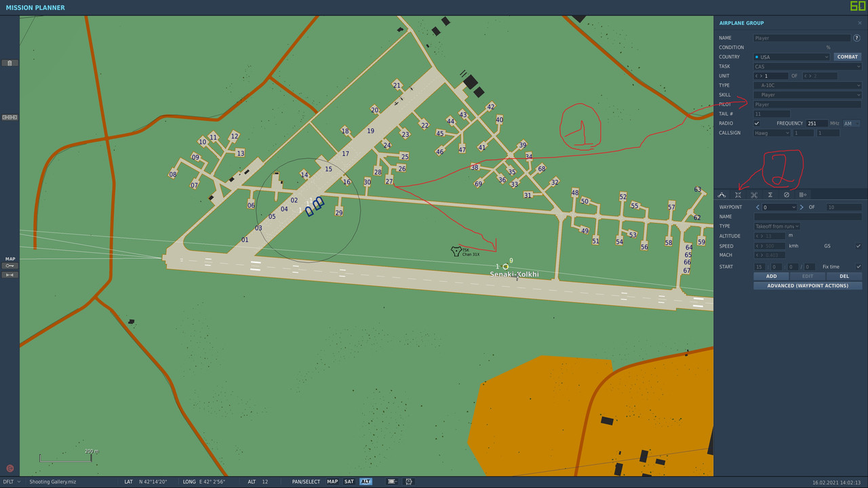868x488 pixels.
Task: Click parking spot 21 on map
Action: pyautogui.click(x=397, y=85)
